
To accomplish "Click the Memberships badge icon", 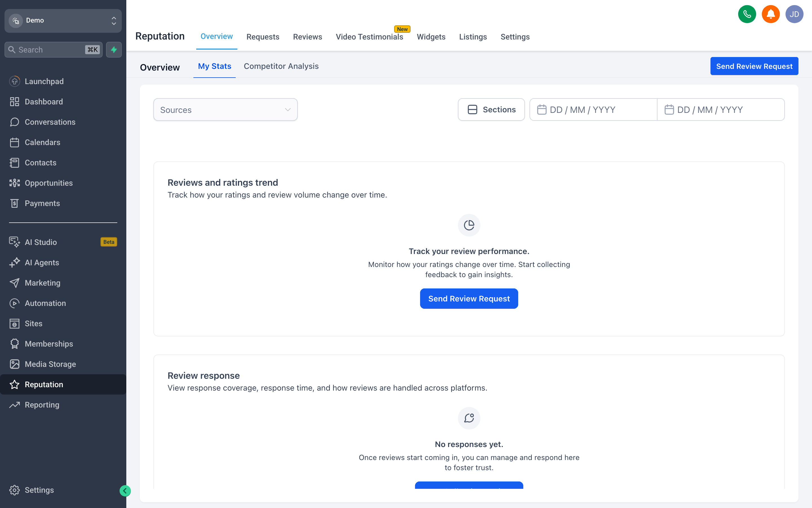I will (14, 344).
